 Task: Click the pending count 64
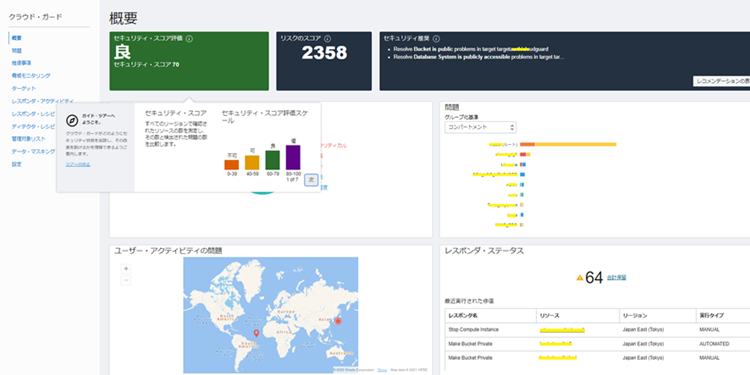coord(594,277)
